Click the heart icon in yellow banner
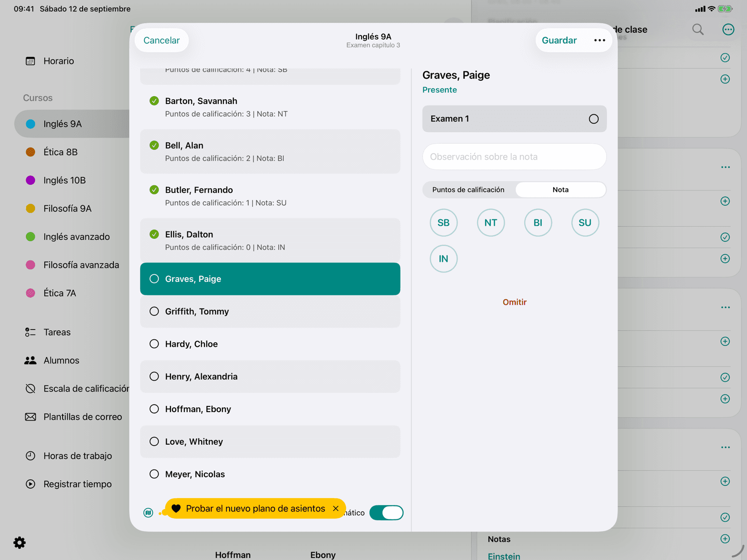 click(176, 509)
